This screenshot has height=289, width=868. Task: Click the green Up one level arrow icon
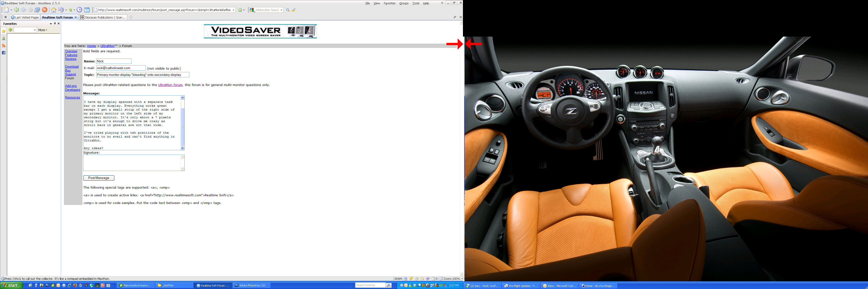[x=71, y=10]
